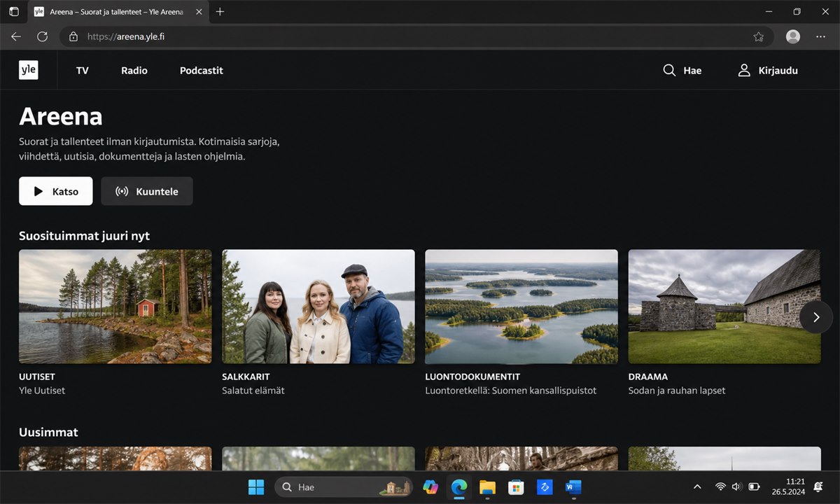Screen dimensions: 840x504
Task: Click the LUONTODOKUMENTIT category label
Action: pyautogui.click(x=472, y=377)
